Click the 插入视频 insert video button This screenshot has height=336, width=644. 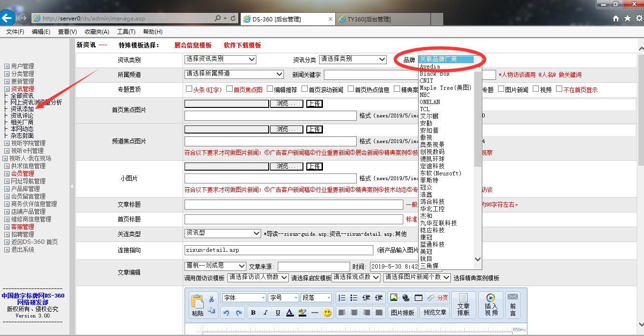(491, 305)
